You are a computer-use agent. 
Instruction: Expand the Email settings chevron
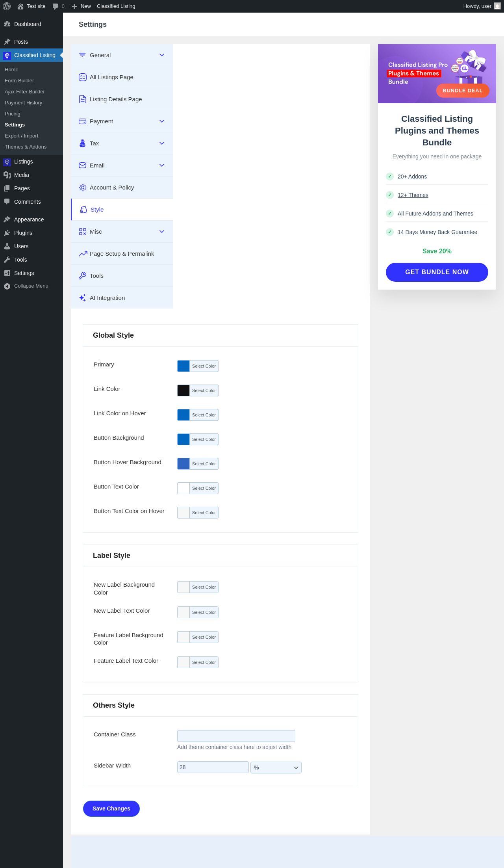(162, 165)
